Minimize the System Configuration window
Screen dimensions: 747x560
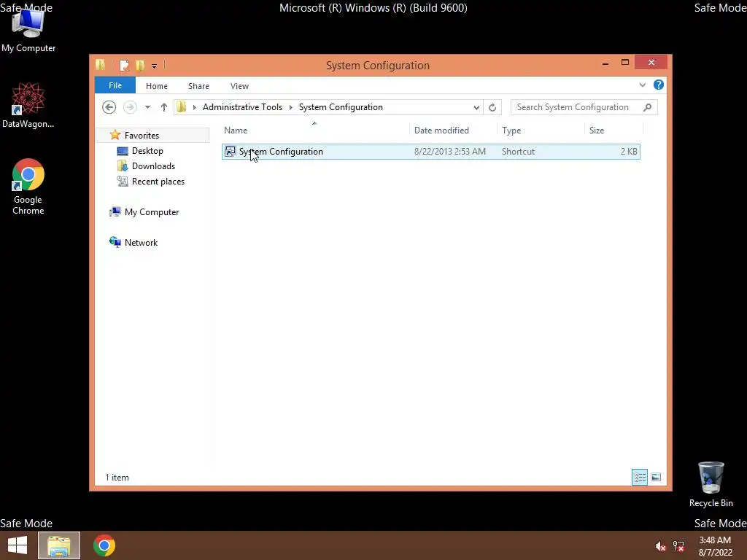point(605,63)
